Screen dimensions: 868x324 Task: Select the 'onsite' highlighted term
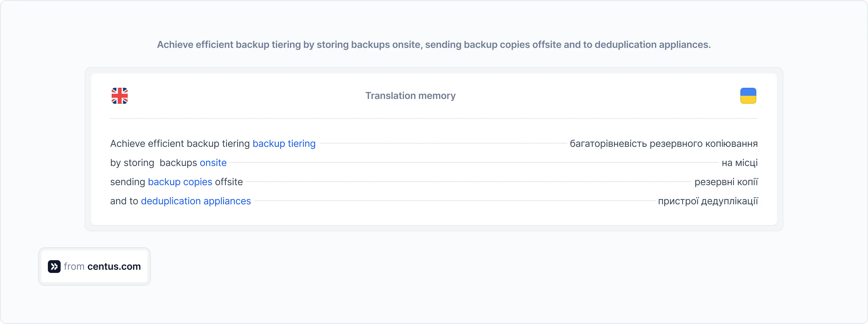click(213, 163)
